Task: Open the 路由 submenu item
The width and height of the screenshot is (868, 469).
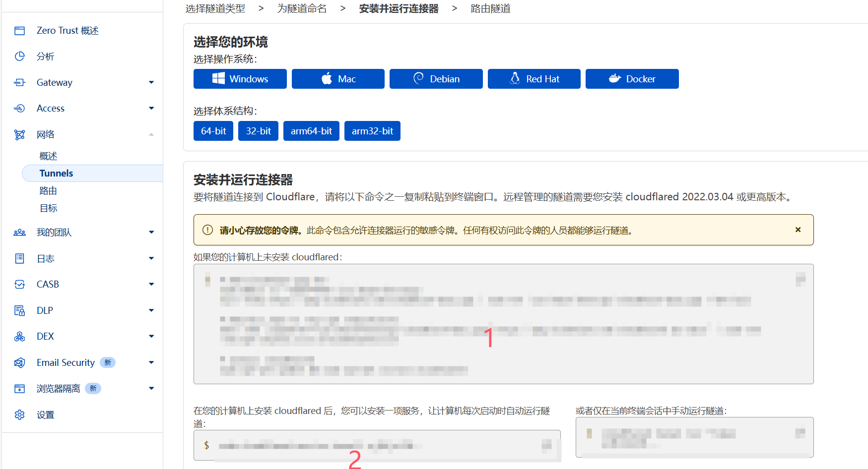Action: tap(48, 191)
